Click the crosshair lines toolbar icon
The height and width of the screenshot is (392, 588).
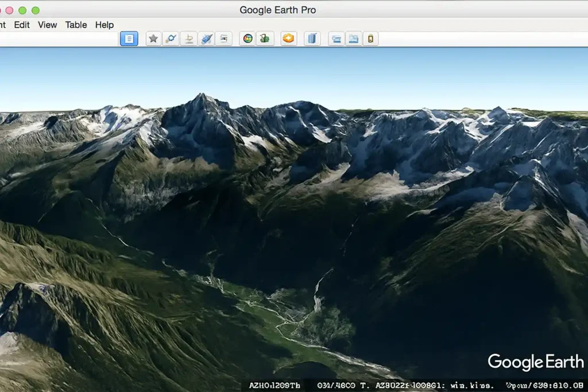(188, 39)
